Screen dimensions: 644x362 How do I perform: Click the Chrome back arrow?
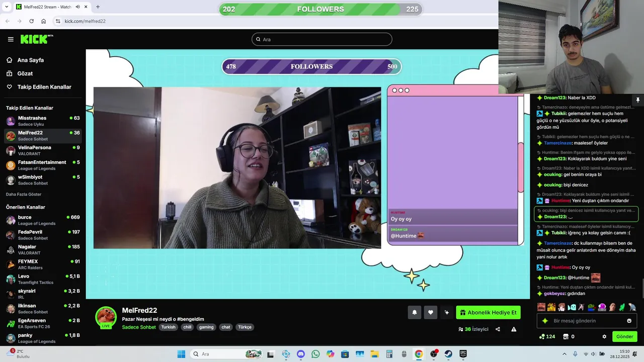click(x=7, y=21)
